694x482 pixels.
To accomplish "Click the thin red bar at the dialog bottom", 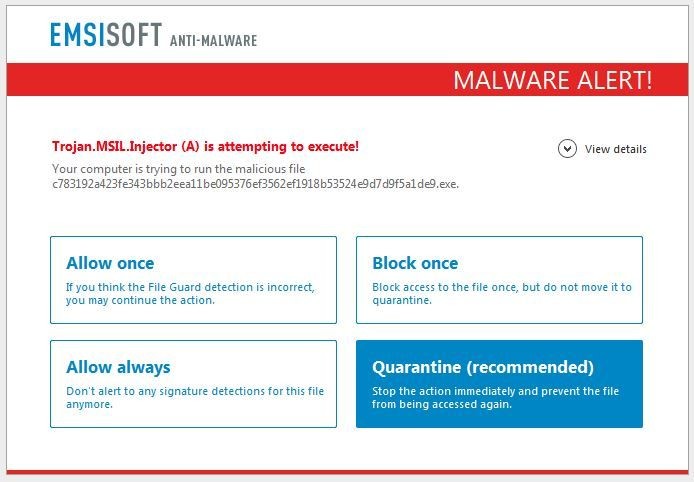I will coord(347,472).
